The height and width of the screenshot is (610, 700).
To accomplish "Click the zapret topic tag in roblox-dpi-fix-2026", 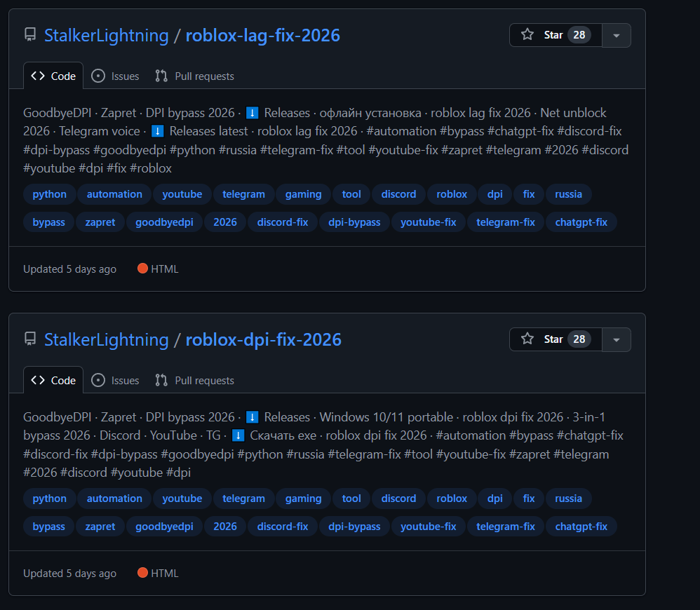I will tap(100, 526).
